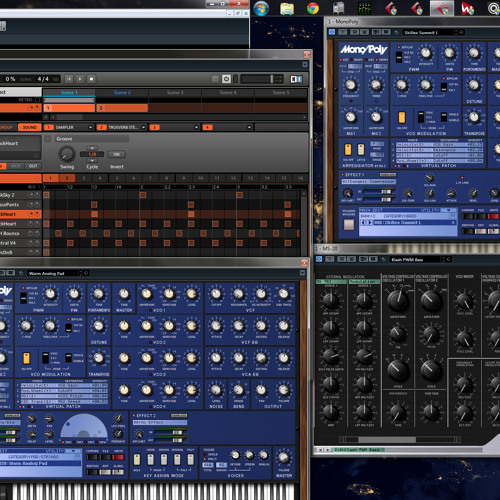
Task: Click the lower MonoPoly MASTER volume knob
Action: click(284, 458)
